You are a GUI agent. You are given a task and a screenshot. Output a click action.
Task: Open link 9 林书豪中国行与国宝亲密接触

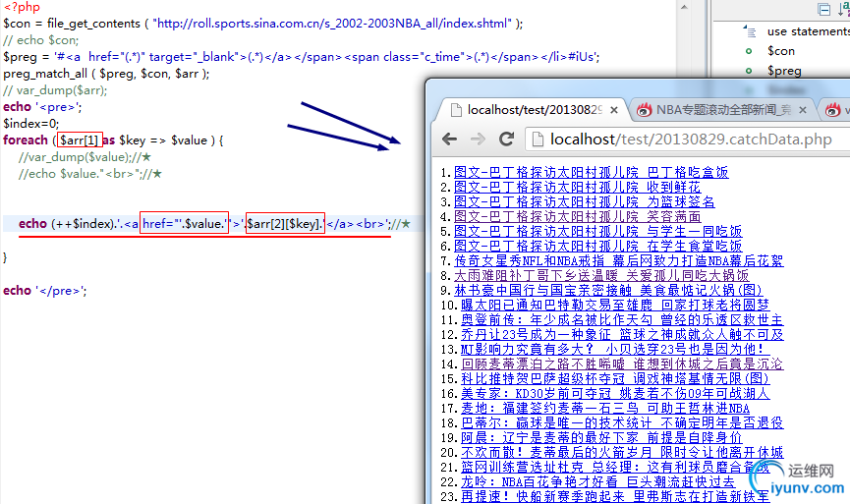[x=608, y=291]
